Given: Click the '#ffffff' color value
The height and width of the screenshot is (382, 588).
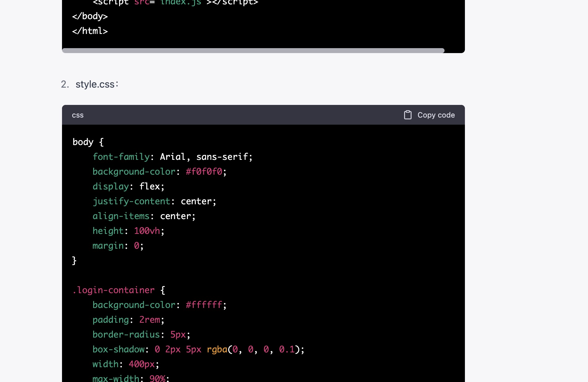Looking at the screenshot, I should (204, 305).
